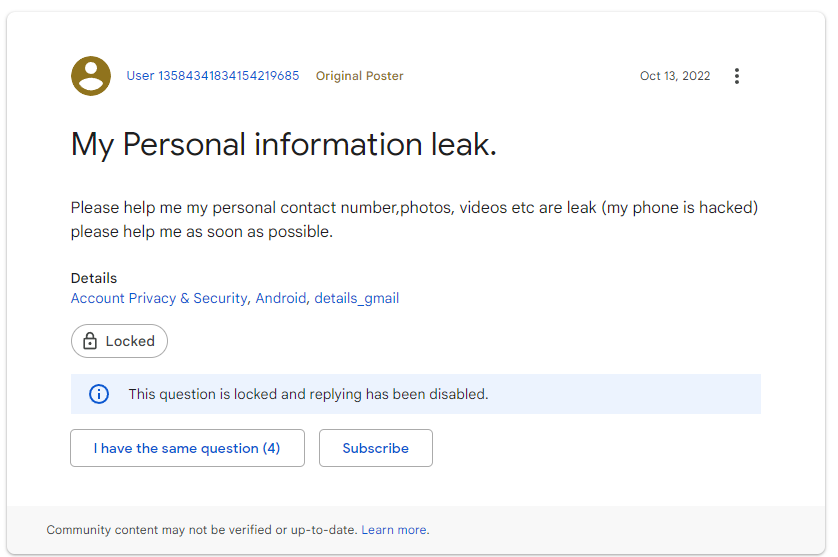Click the post title My Personal information leak
This screenshot has width=838, height=557.
tap(284, 144)
